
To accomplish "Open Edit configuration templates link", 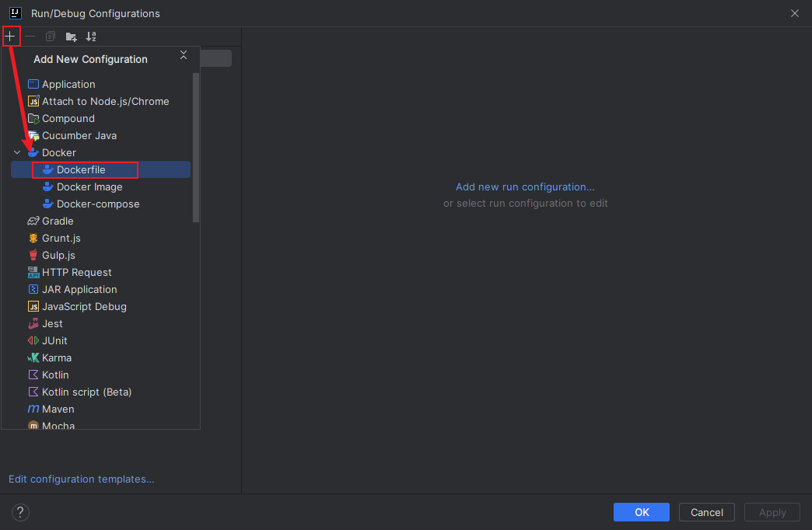I will point(82,479).
